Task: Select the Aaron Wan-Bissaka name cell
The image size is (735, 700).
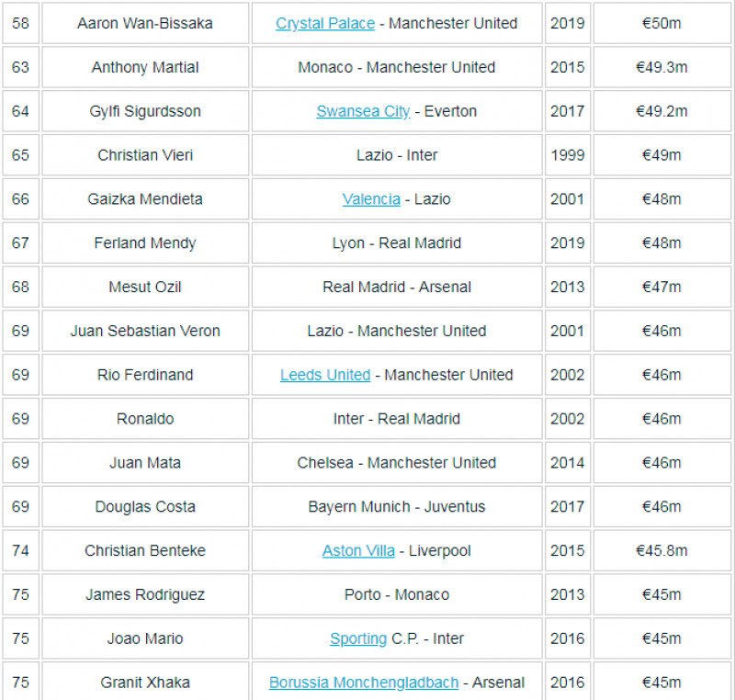Action: coord(145,23)
